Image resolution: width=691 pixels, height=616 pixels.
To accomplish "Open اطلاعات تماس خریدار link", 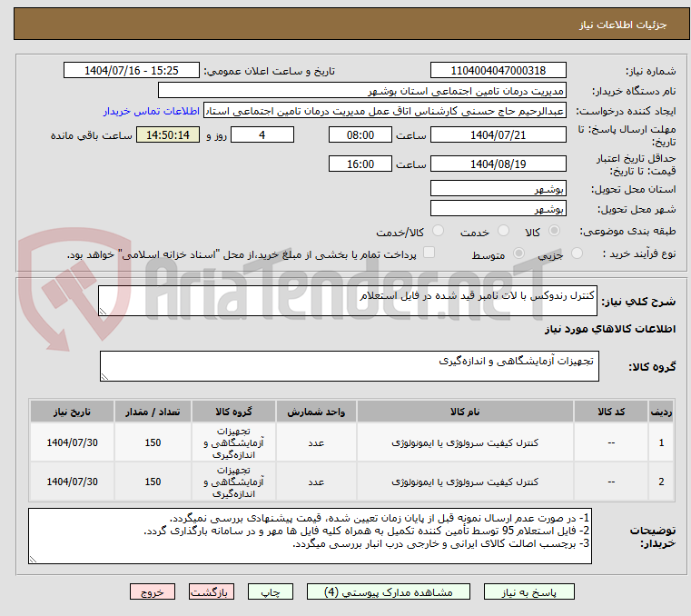I will [x=151, y=111].
